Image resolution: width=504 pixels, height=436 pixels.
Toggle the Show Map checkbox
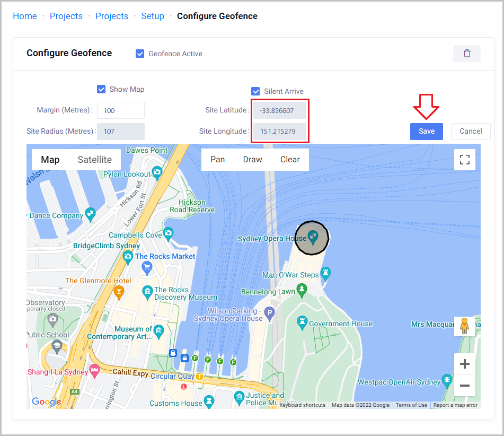[x=101, y=89]
